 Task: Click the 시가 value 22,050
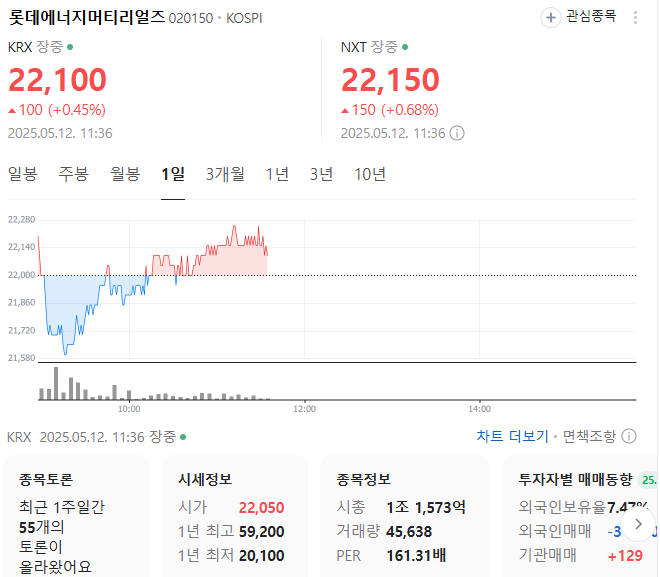coord(261,508)
